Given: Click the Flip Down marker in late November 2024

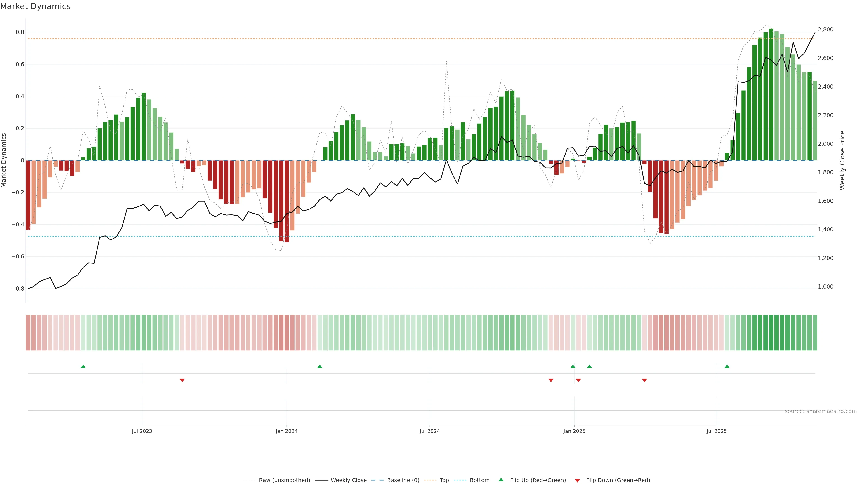Looking at the screenshot, I should point(551,380).
